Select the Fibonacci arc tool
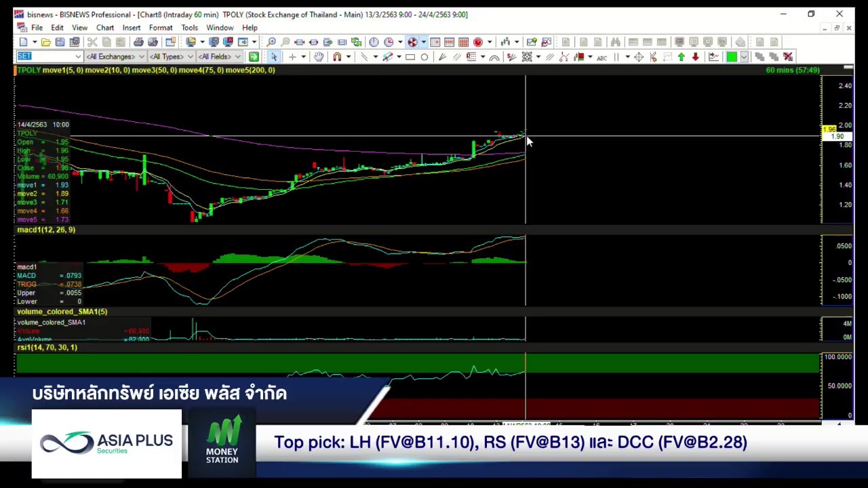 (494, 58)
